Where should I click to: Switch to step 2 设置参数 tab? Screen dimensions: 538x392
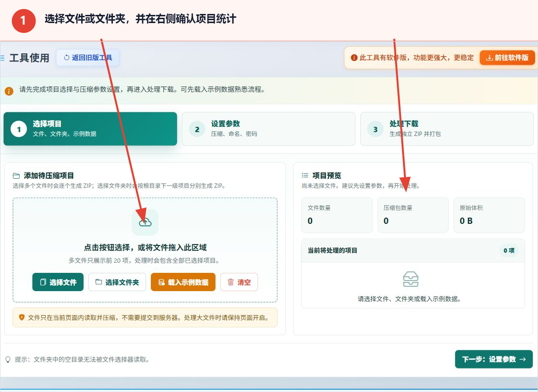269,129
